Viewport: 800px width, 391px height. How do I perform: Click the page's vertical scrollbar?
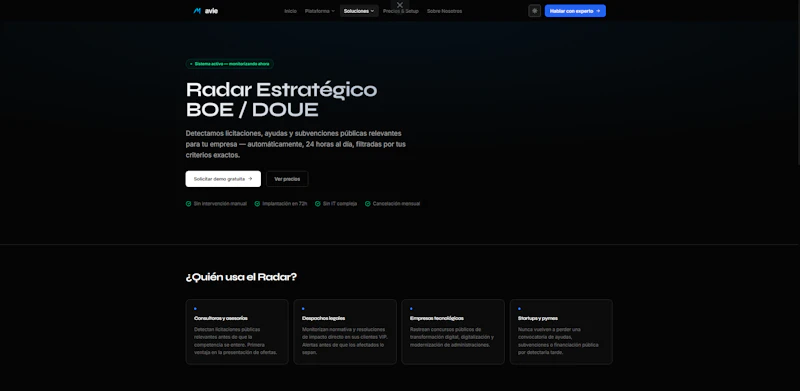798,82
